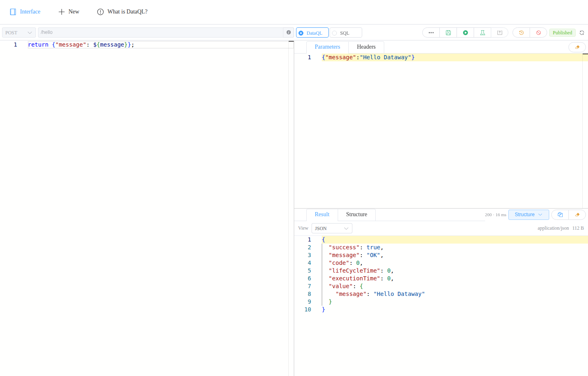
Task: Click the green Published status tag
Action: tap(562, 33)
